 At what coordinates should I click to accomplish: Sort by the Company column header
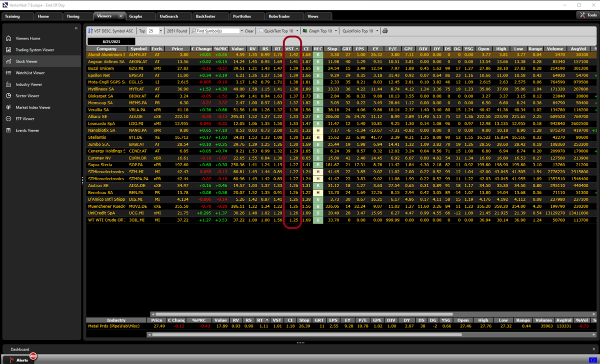tap(106, 49)
